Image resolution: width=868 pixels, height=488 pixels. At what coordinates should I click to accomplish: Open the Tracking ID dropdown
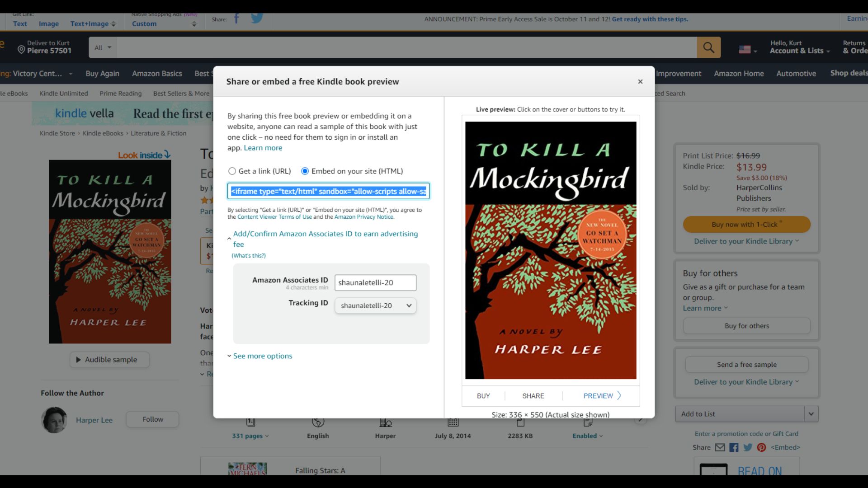pyautogui.click(x=375, y=306)
